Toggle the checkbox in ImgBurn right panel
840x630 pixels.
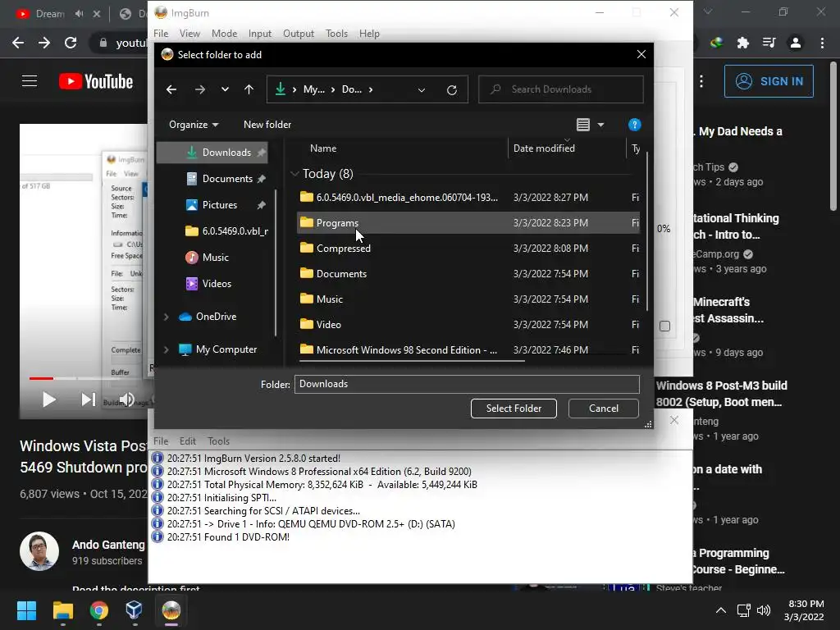(664, 326)
